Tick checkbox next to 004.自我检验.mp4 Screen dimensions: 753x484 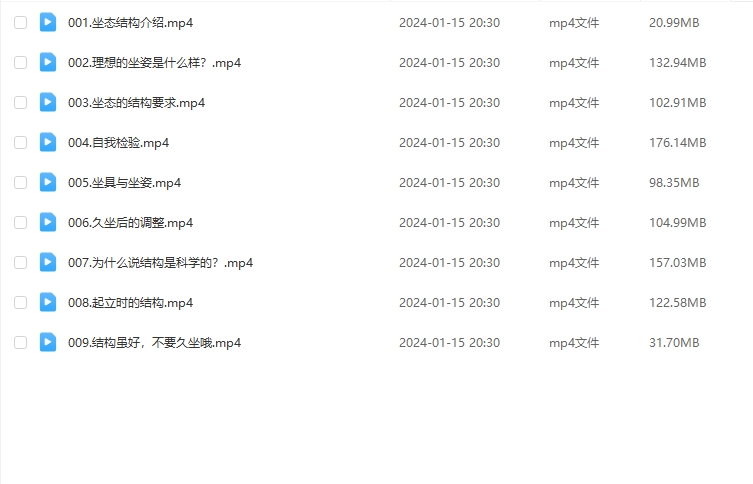[x=20, y=143]
